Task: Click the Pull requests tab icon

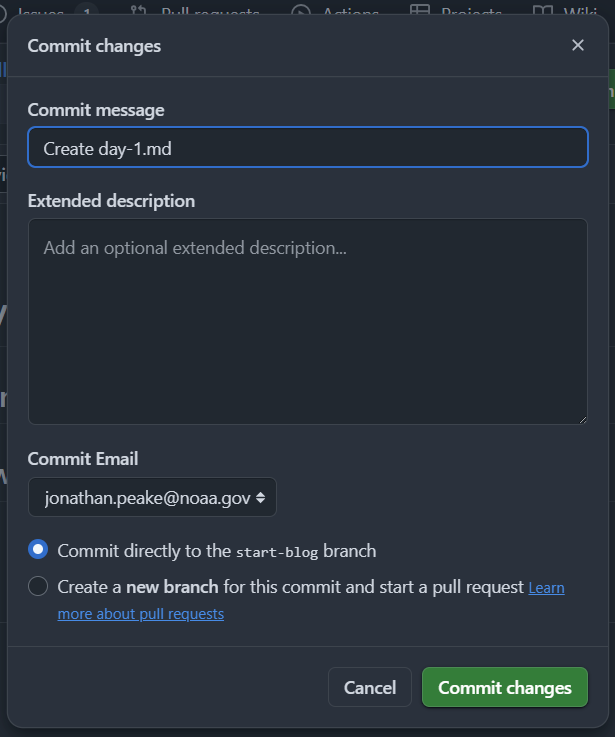Action: (x=139, y=10)
